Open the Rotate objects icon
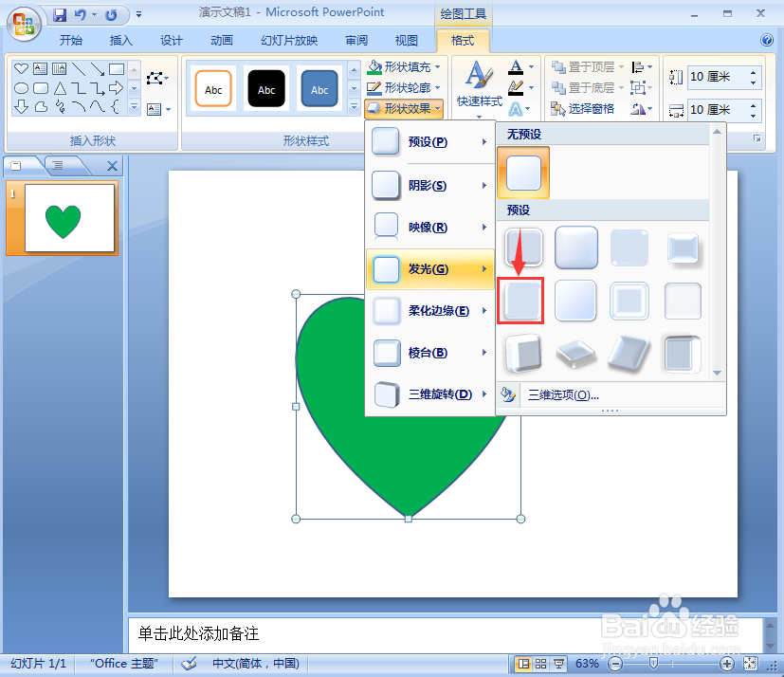The width and height of the screenshot is (784, 677). tap(642, 109)
